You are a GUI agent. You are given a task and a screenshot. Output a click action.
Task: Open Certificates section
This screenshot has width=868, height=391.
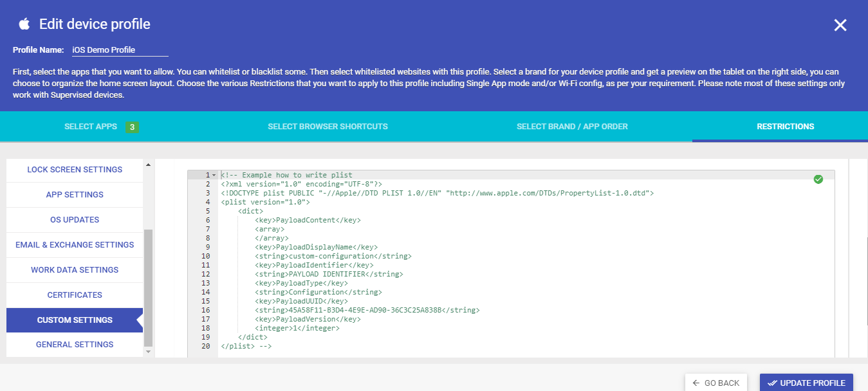coord(75,295)
